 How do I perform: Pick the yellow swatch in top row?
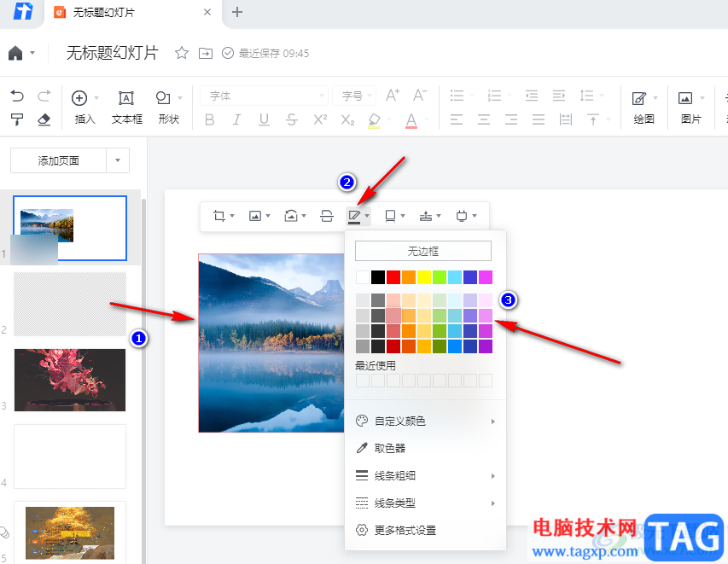pos(424,277)
